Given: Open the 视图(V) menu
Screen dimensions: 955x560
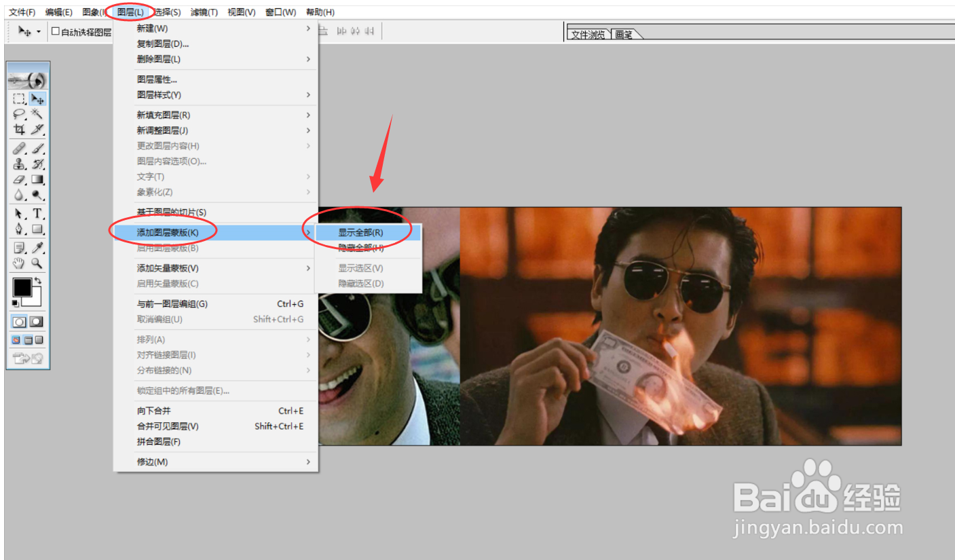Looking at the screenshot, I should [x=242, y=12].
